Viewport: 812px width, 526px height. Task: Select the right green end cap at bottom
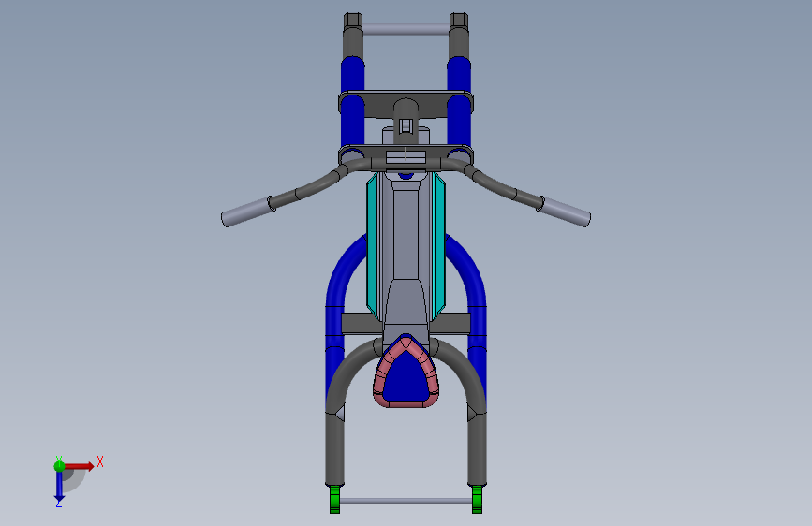tap(477, 499)
